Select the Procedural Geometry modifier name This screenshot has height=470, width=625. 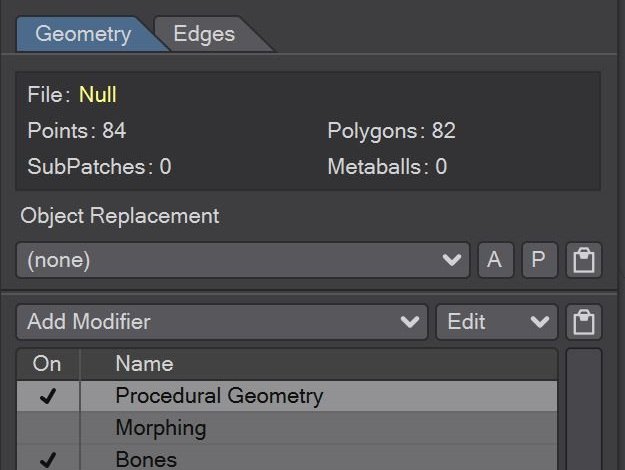point(219,396)
